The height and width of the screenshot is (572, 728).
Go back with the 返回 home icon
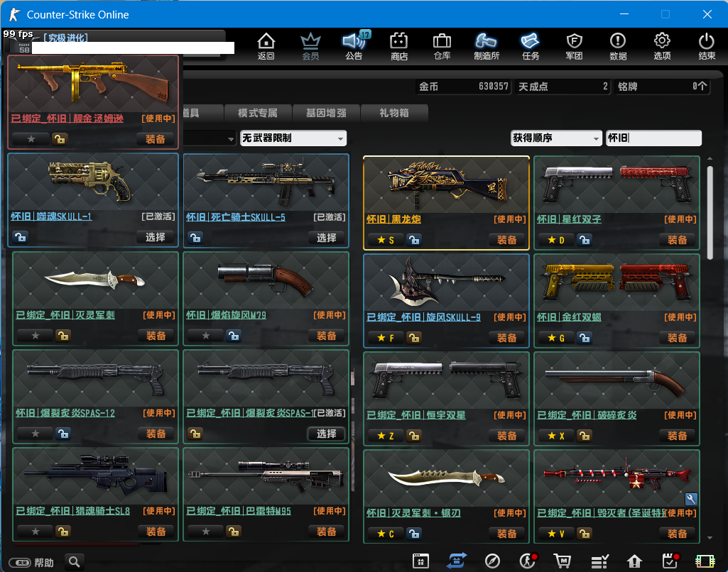click(266, 46)
